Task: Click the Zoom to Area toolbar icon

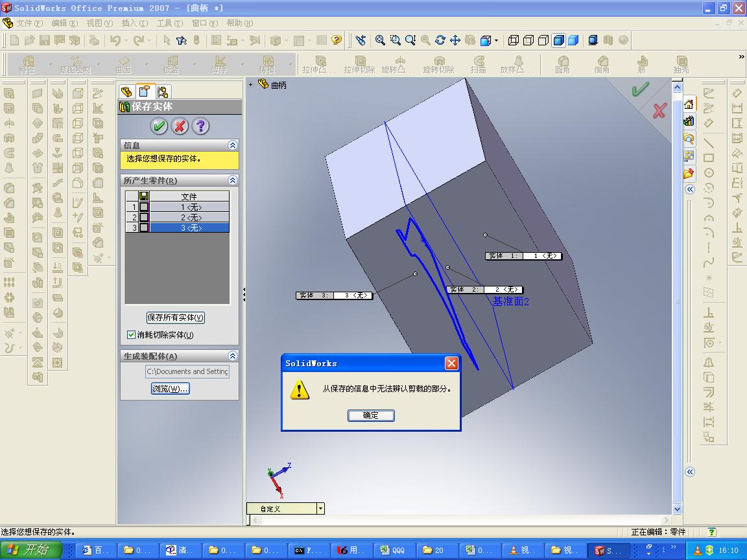Action: (x=395, y=40)
